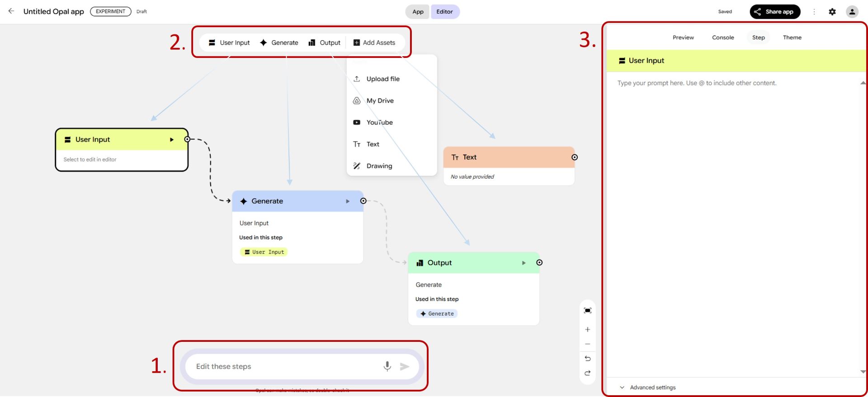Select Upload file from assets menu

tap(382, 79)
